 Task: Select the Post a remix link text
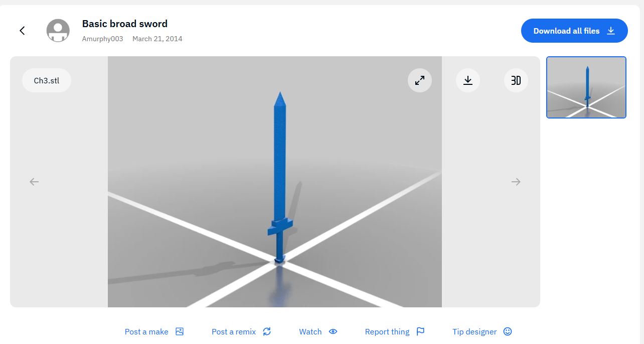click(x=234, y=331)
